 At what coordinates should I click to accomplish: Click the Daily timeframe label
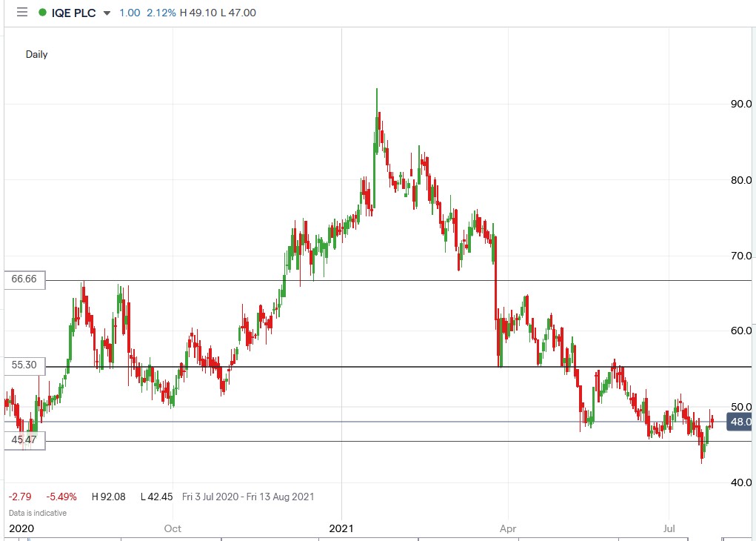pos(36,54)
